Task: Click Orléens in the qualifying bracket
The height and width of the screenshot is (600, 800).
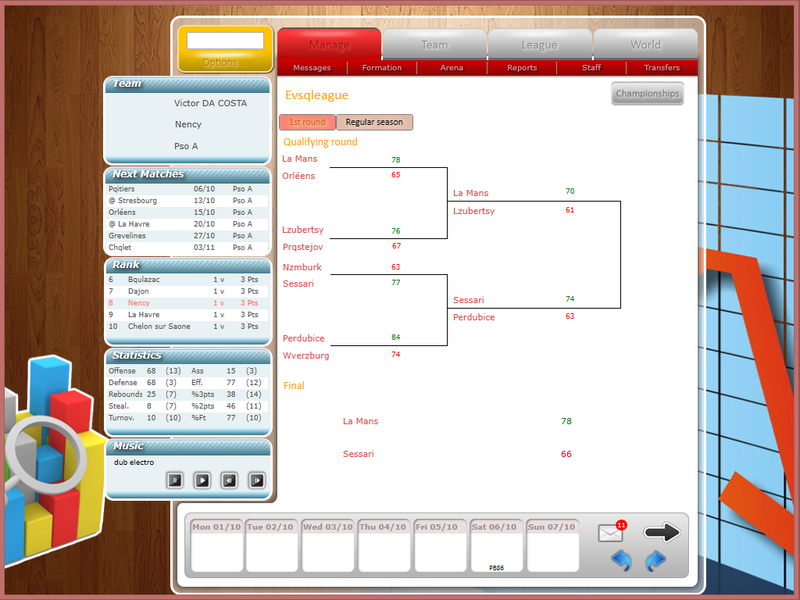Action: tap(298, 176)
